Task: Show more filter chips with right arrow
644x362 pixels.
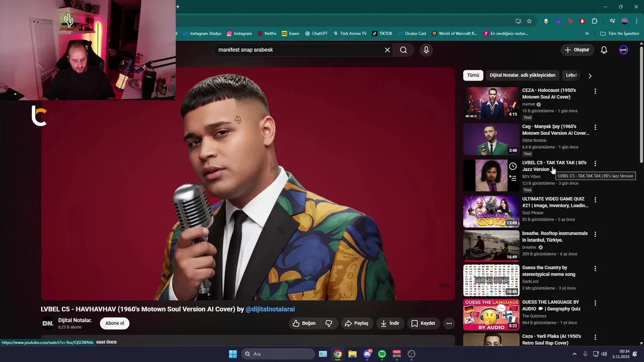Action: (590, 76)
